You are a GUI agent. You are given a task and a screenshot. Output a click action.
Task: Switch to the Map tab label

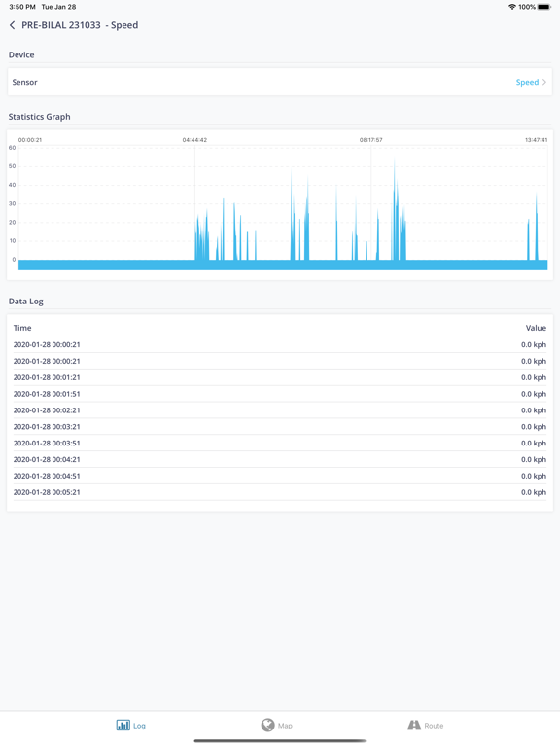285,726
